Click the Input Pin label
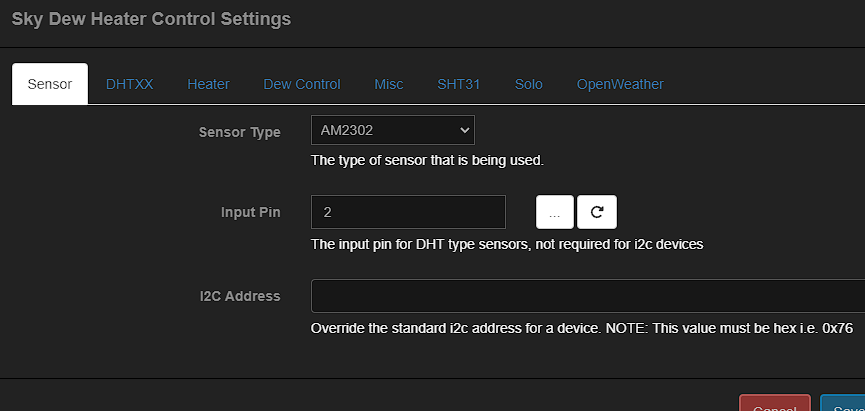The width and height of the screenshot is (865, 411). pos(251,212)
